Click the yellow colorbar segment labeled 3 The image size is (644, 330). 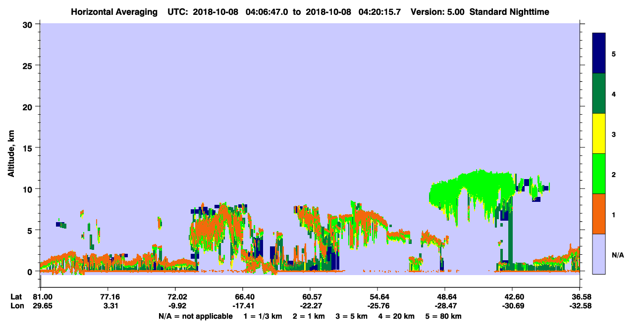[x=599, y=134]
